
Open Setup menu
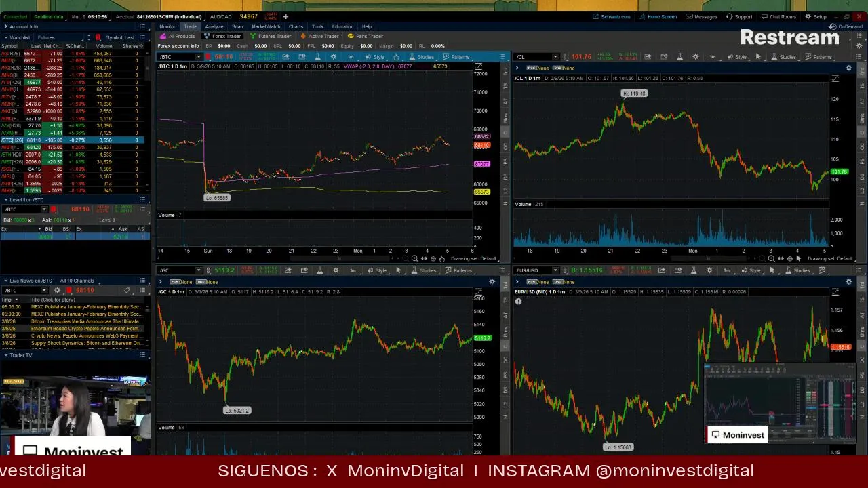816,16
